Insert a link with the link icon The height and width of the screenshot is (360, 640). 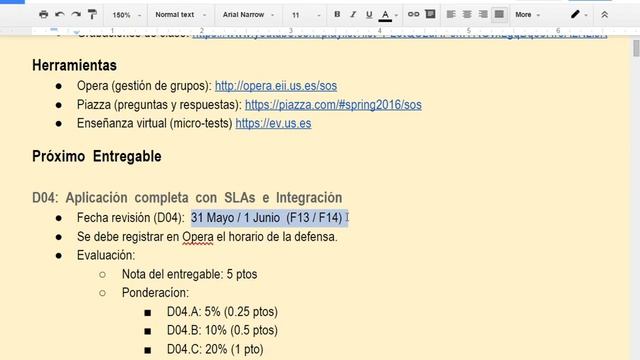[413, 14]
